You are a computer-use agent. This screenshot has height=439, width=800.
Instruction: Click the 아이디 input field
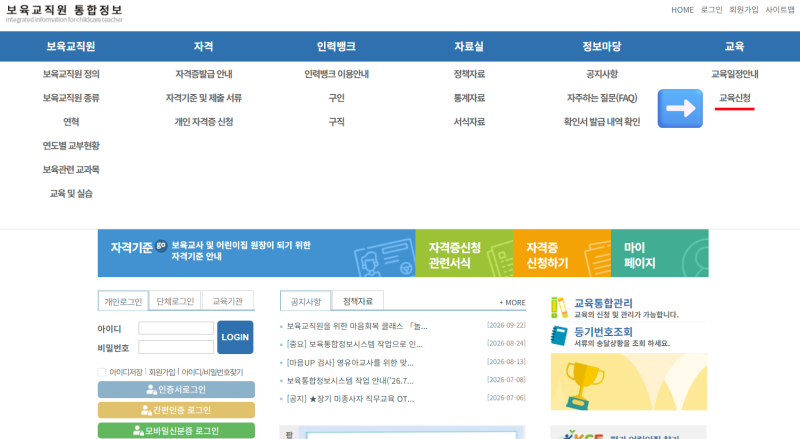tap(176, 328)
